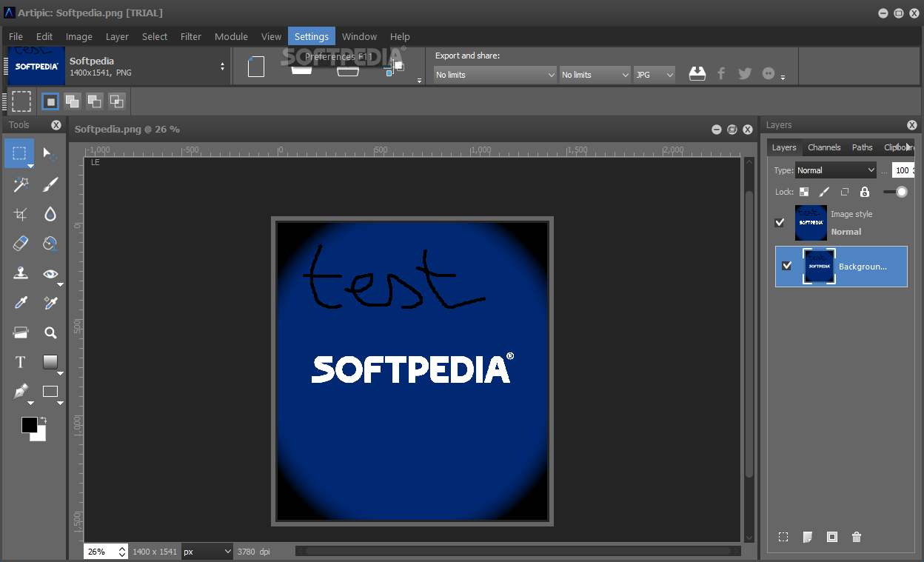This screenshot has height=562, width=924.
Task: Select the Magic Wand tool
Action: [x=21, y=184]
